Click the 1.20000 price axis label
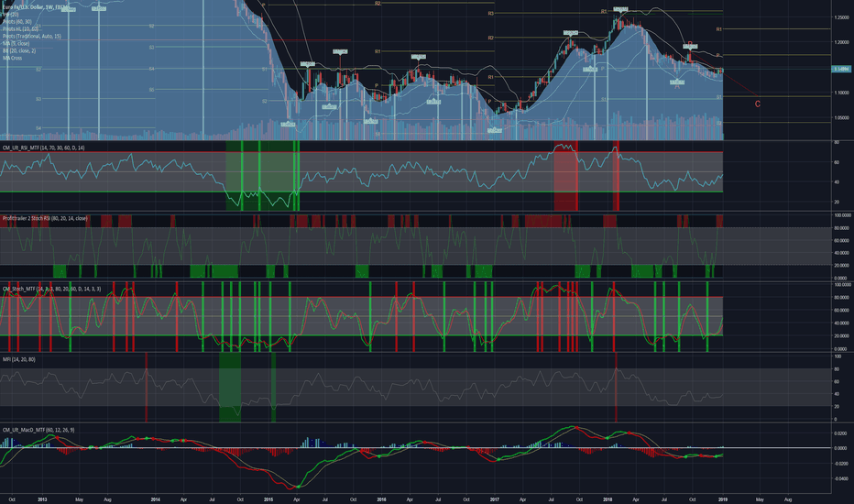The height and width of the screenshot is (504, 854). coord(842,42)
